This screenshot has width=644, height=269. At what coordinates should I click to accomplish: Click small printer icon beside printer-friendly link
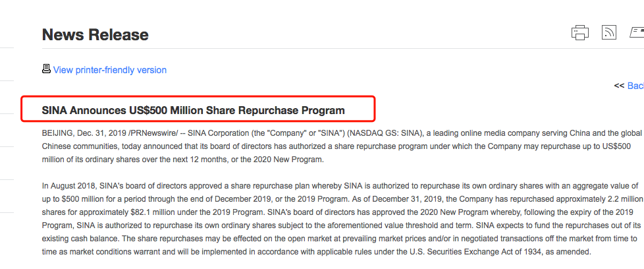click(46, 69)
